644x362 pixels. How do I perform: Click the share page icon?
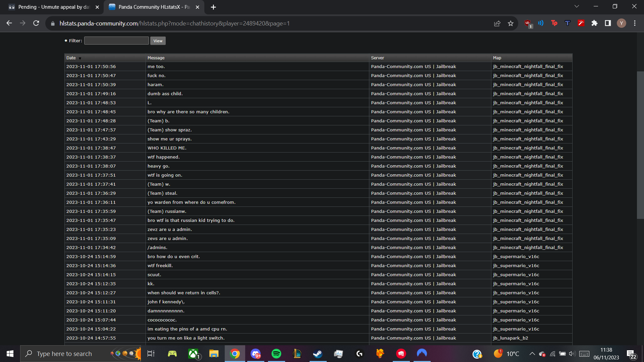pos(497,23)
